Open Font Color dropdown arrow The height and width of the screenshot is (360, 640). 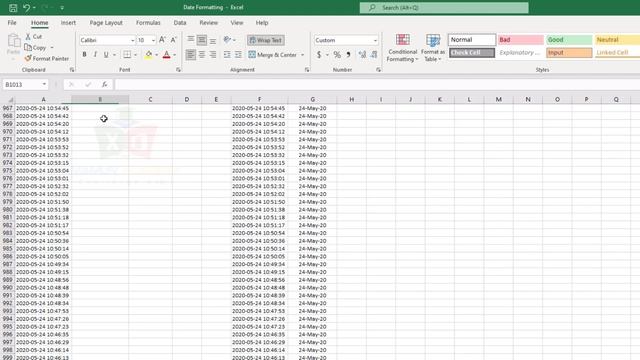174,55
